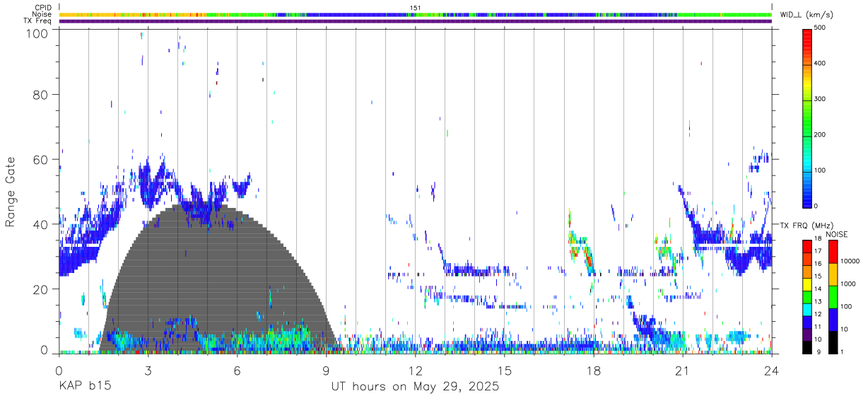Click the Range Gate axis tick 80
The image size is (868, 401).
click(42, 95)
